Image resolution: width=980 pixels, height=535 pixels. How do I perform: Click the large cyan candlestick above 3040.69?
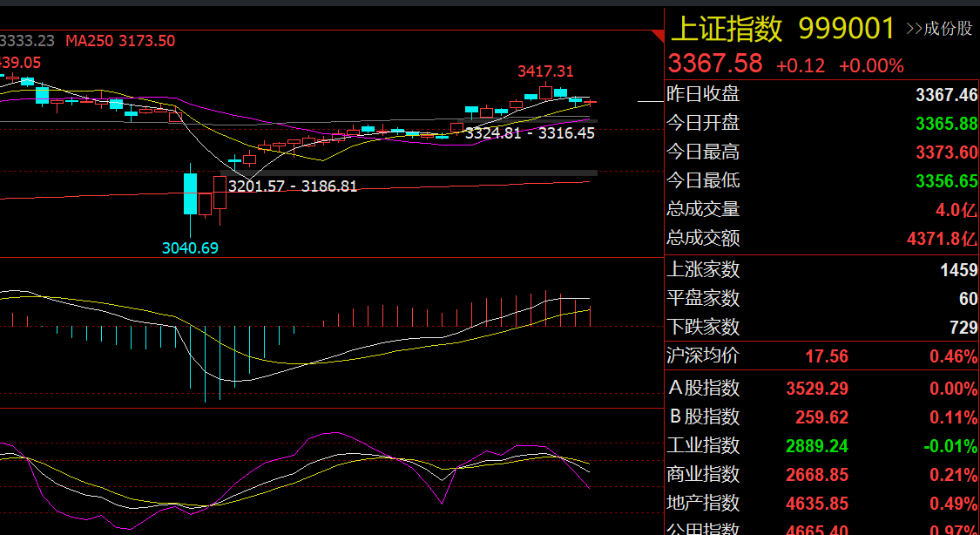[190, 193]
